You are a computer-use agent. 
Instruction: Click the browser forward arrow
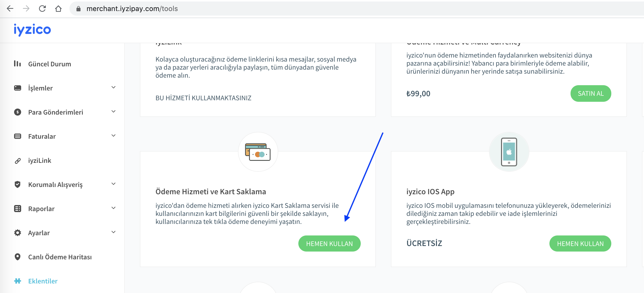click(x=26, y=9)
